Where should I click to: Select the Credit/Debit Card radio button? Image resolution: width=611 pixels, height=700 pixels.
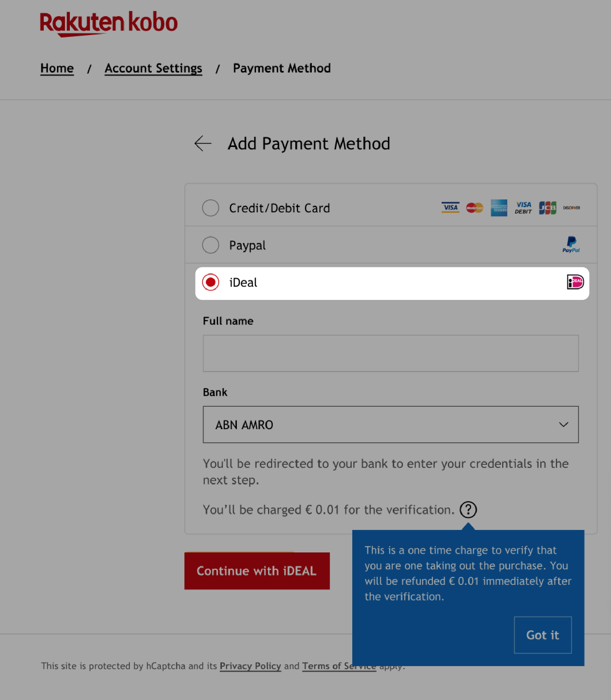coord(210,207)
